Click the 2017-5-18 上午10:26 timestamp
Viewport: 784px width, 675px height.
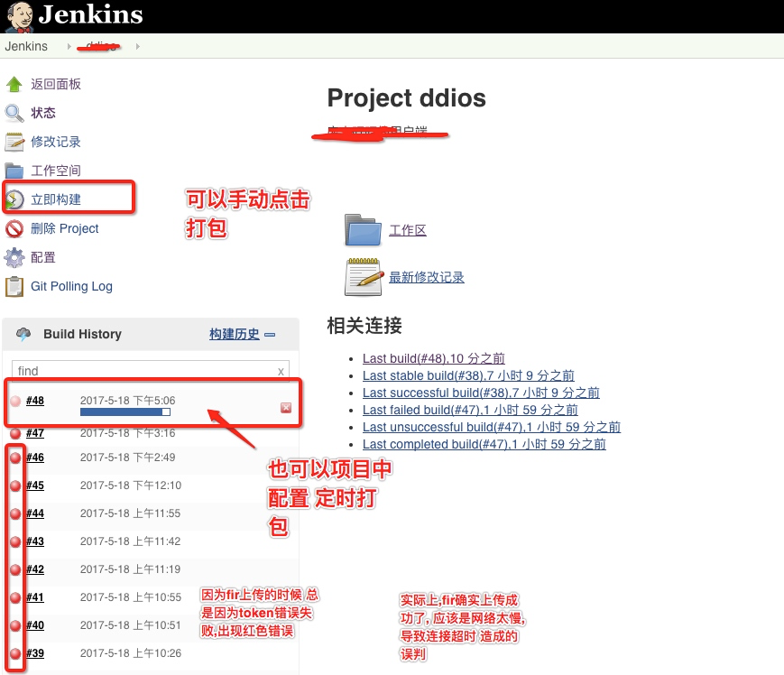pyautogui.click(x=131, y=653)
